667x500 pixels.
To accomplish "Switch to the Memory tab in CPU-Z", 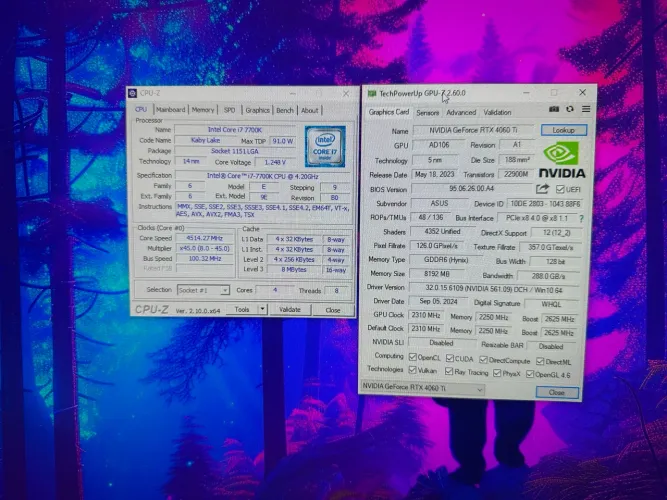I will click(203, 110).
